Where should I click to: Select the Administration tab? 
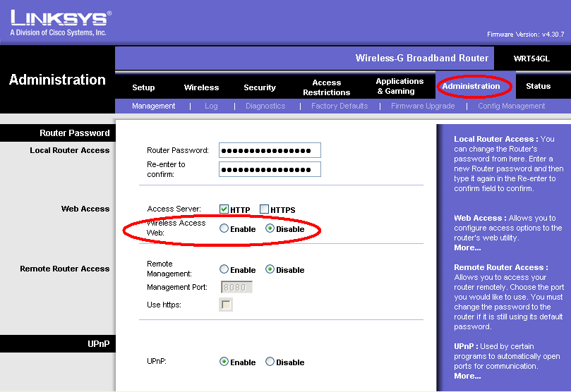coord(471,86)
